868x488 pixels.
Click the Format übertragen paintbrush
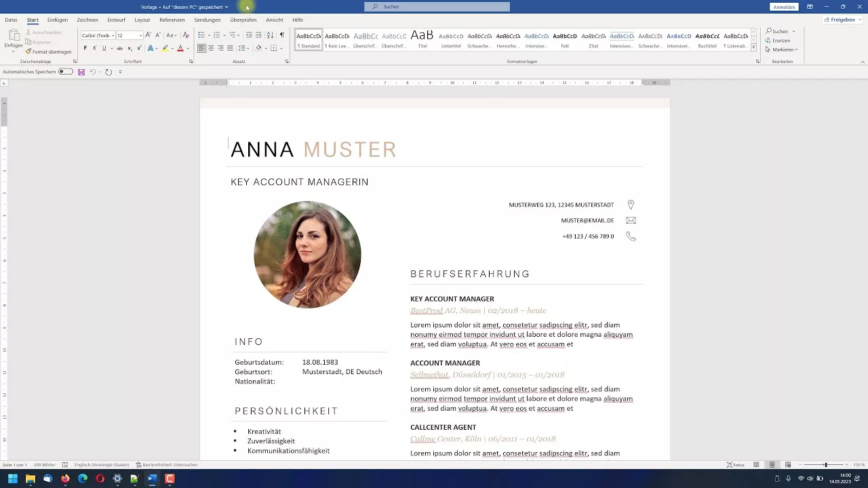pos(48,52)
